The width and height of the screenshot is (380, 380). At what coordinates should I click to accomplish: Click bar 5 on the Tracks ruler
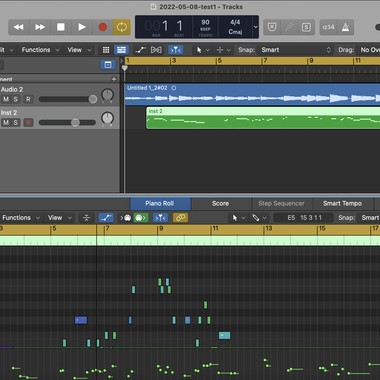219,61
